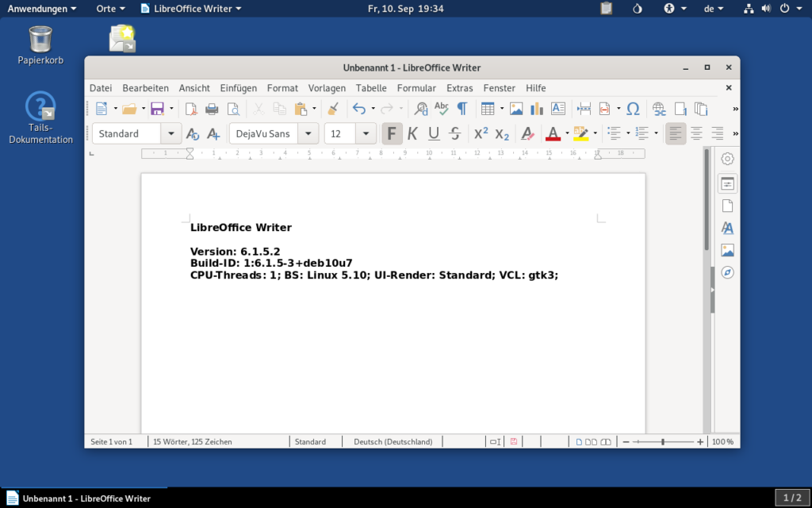This screenshot has height=508, width=812.
Task: Open the arrow next to the font color
Action: pyautogui.click(x=567, y=133)
